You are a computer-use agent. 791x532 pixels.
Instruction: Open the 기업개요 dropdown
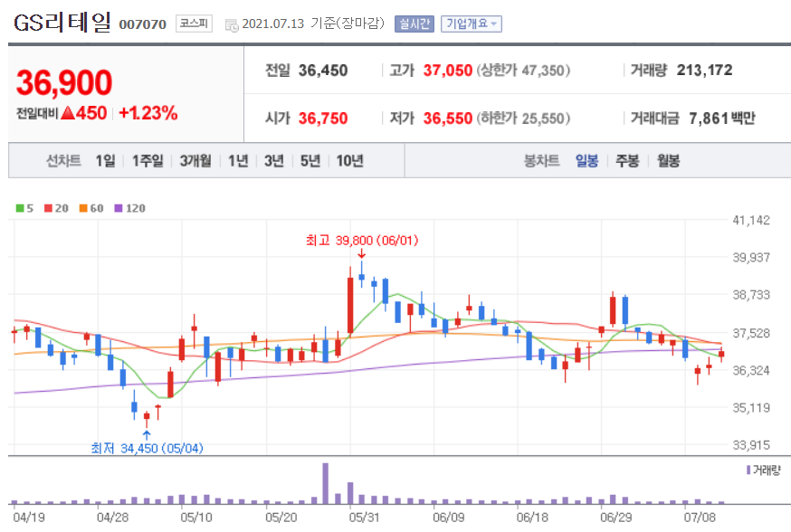[x=472, y=24]
